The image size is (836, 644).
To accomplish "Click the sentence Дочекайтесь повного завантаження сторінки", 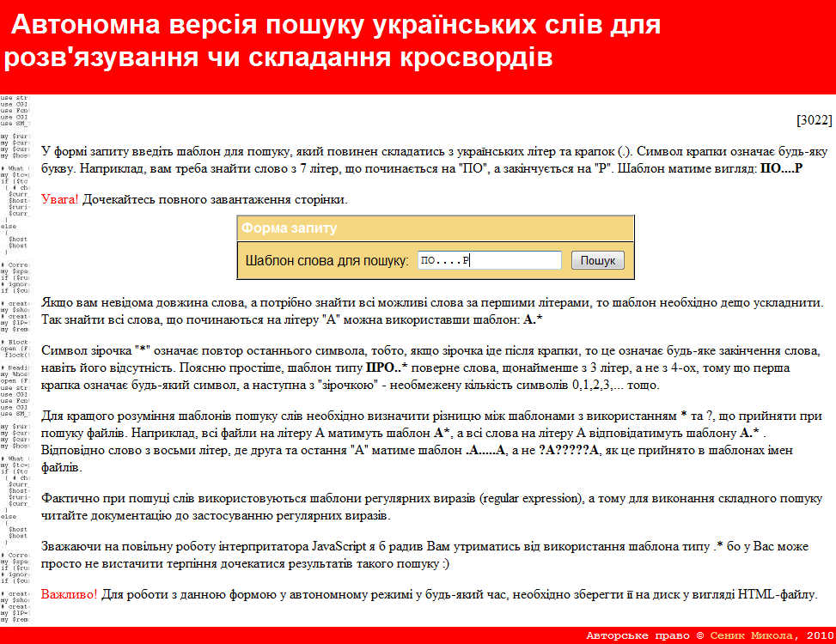I will pos(215,200).
